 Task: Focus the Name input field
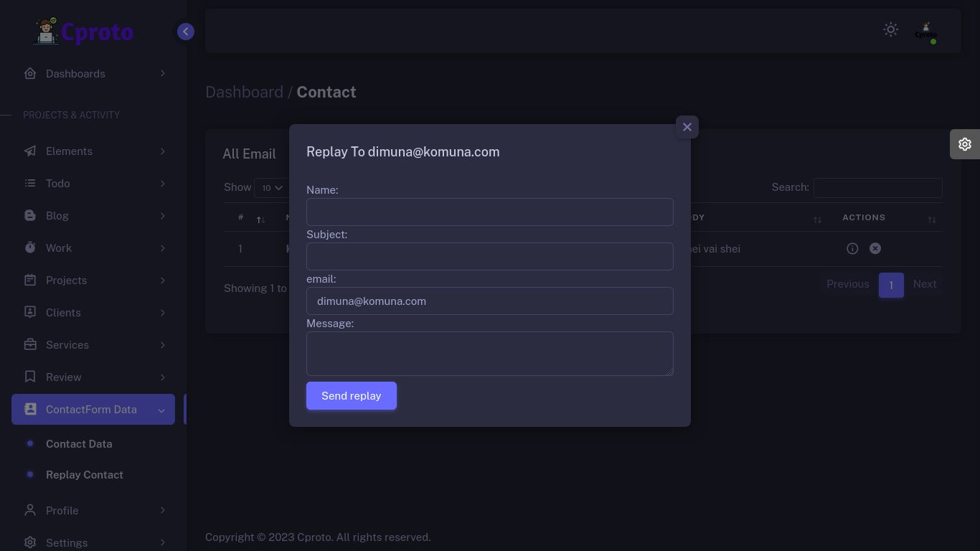[x=489, y=212]
